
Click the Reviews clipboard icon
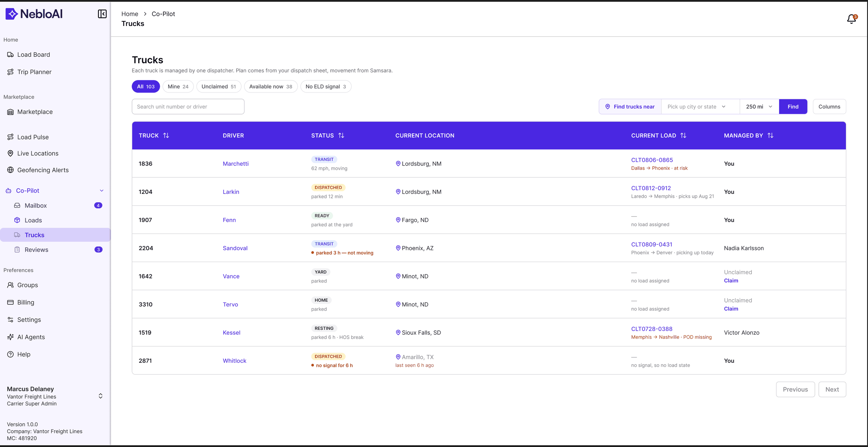pyautogui.click(x=17, y=250)
